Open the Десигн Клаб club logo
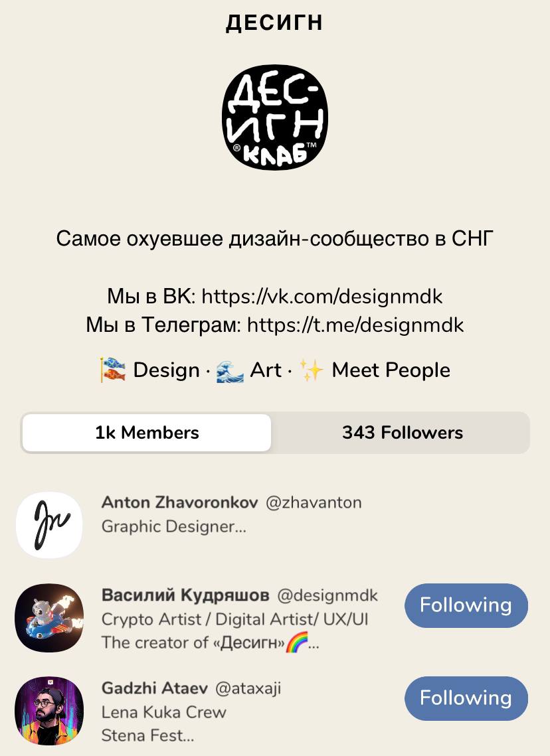550x756 pixels. (275, 117)
